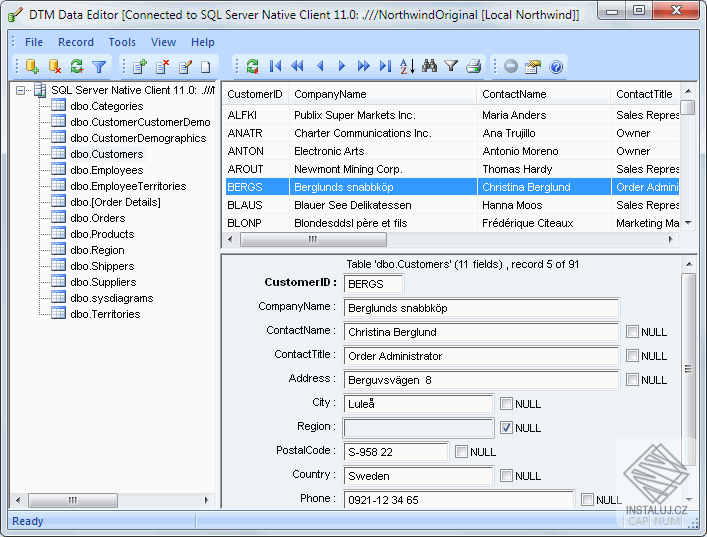This screenshot has height=537, width=707.
Task: Jump back several records with double-left arrow
Action: (x=297, y=66)
